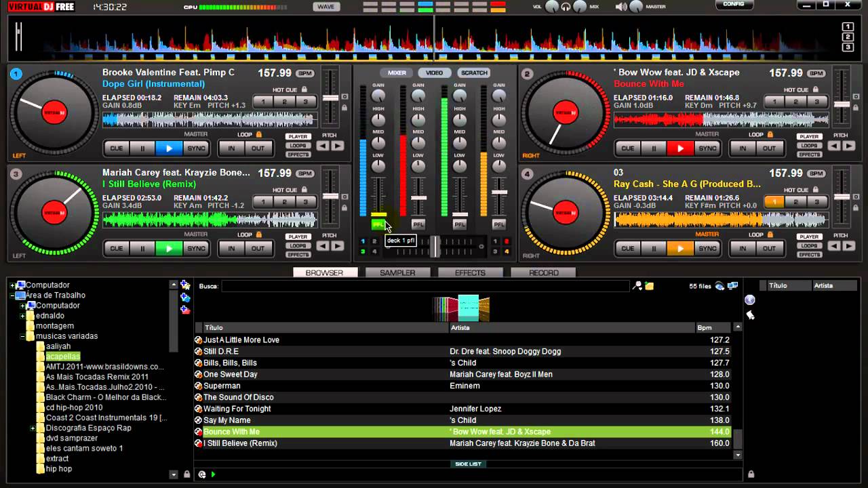Click the SIDE LIST button
The width and height of the screenshot is (868, 488).
tap(468, 464)
